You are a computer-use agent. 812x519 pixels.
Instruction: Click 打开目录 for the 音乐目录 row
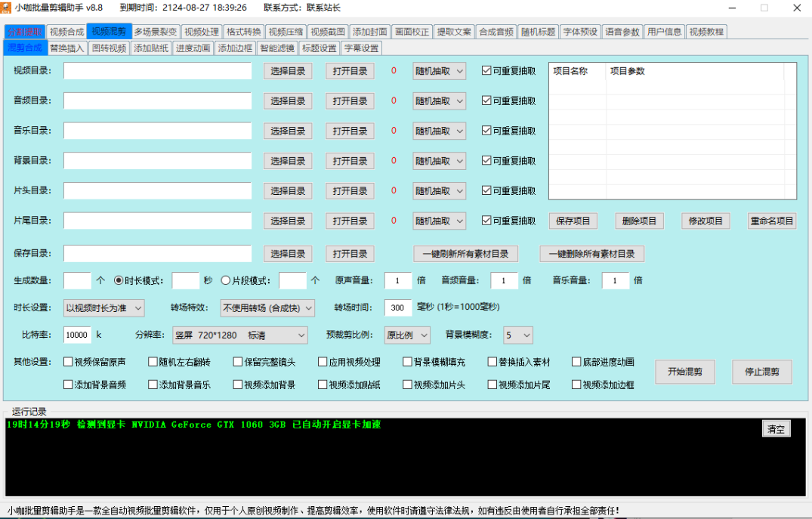pyautogui.click(x=350, y=131)
